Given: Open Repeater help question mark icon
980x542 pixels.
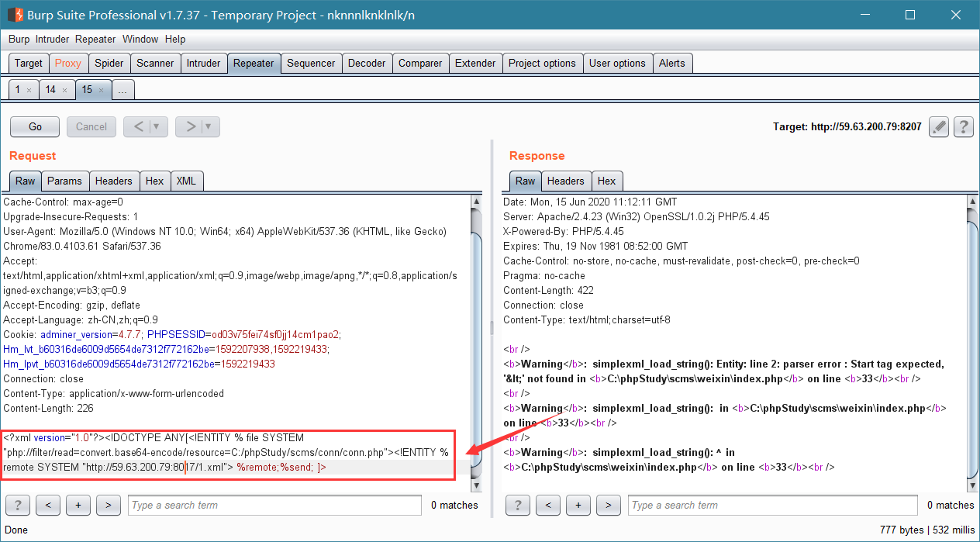Looking at the screenshot, I should [964, 126].
